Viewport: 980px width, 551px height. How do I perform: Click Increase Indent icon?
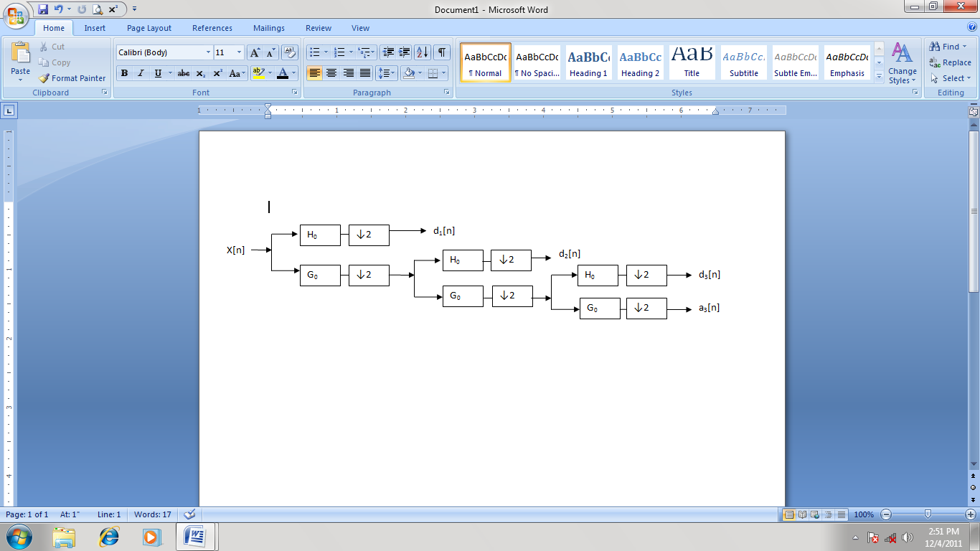pos(405,52)
